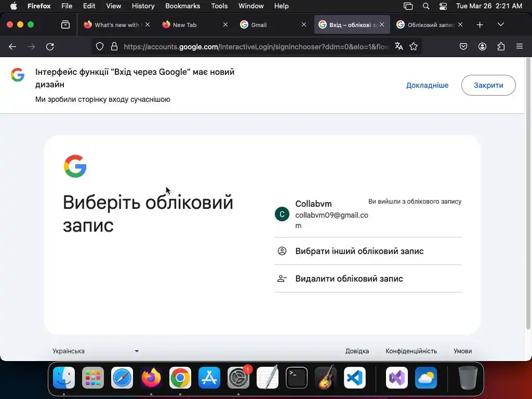This screenshot has height=399, width=532.
Task: Open App Store from the Dock
Action: (209, 378)
